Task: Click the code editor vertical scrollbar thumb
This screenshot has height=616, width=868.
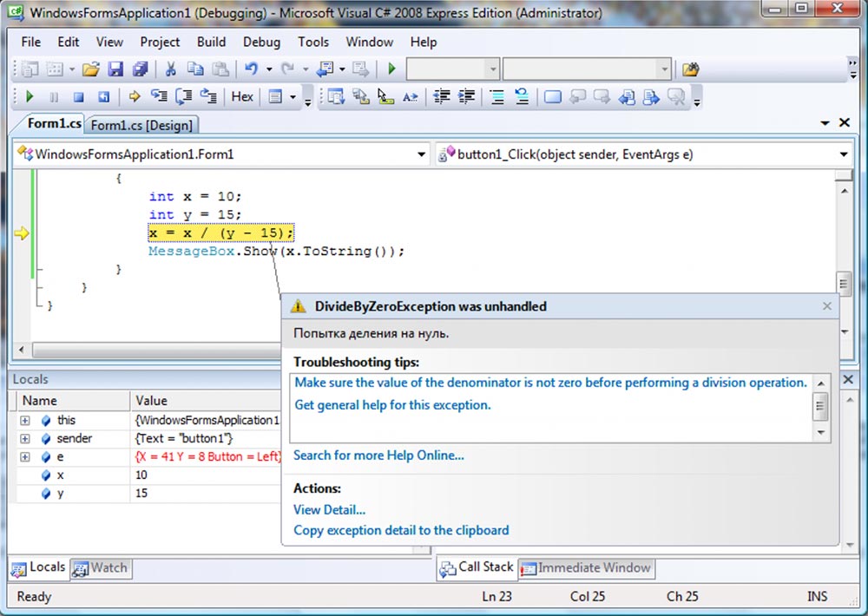Action: point(844,284)
